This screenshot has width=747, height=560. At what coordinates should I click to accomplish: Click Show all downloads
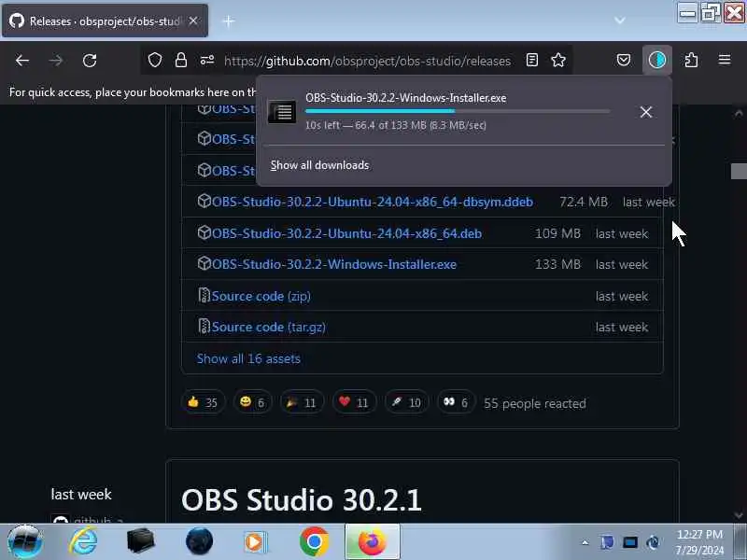319,165
